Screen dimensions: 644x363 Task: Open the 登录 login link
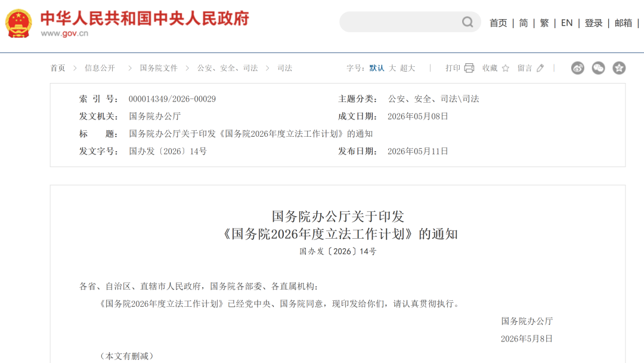pyautogui.click(x=593, y=23)
